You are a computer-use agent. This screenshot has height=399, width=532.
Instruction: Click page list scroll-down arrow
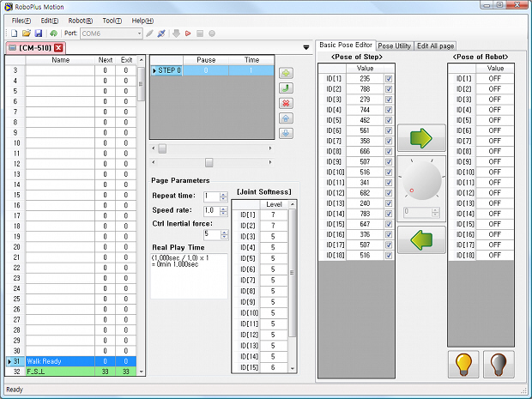pyautogui.click(x=142, y=372)
